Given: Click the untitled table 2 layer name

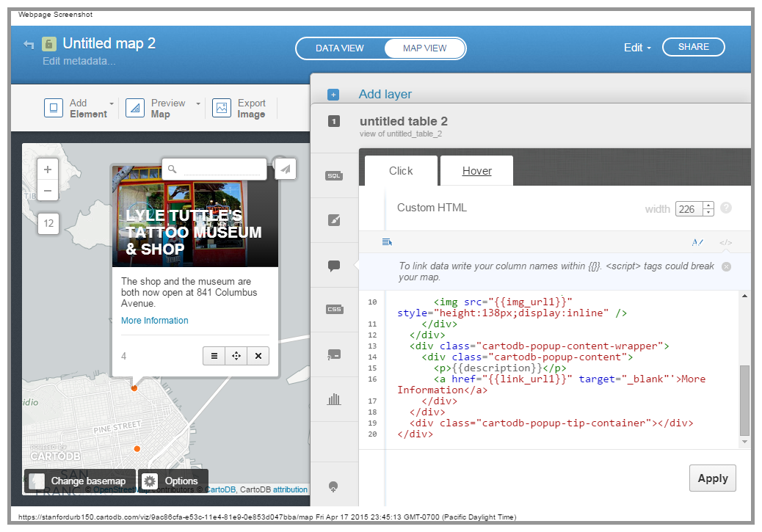Looking at the screenshot, I should (403, 121).
